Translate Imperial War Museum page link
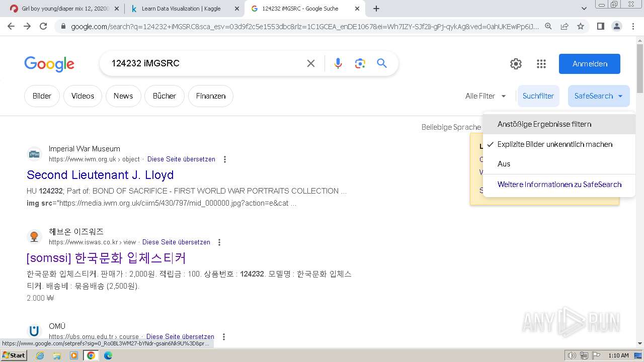The width and height of the screenshot is (644, 362). (181, 159)
